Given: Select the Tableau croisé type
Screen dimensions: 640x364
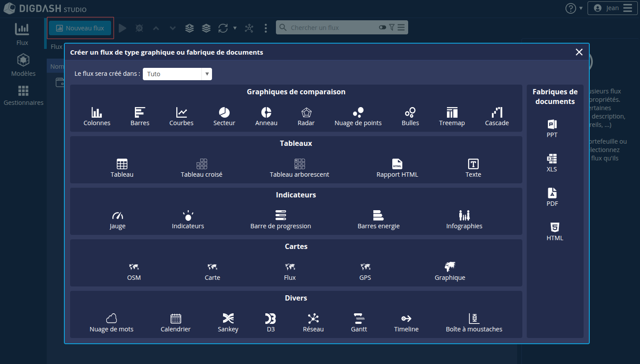Looking at the screenshot, I should (201, 168).
